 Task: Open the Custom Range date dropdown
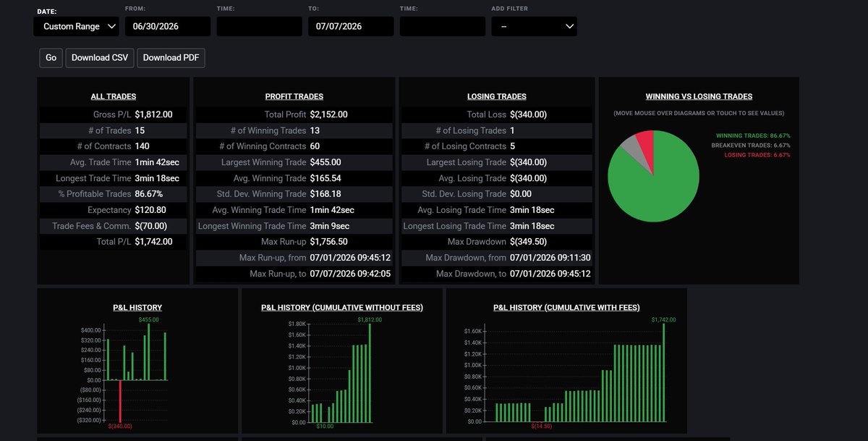76,26
